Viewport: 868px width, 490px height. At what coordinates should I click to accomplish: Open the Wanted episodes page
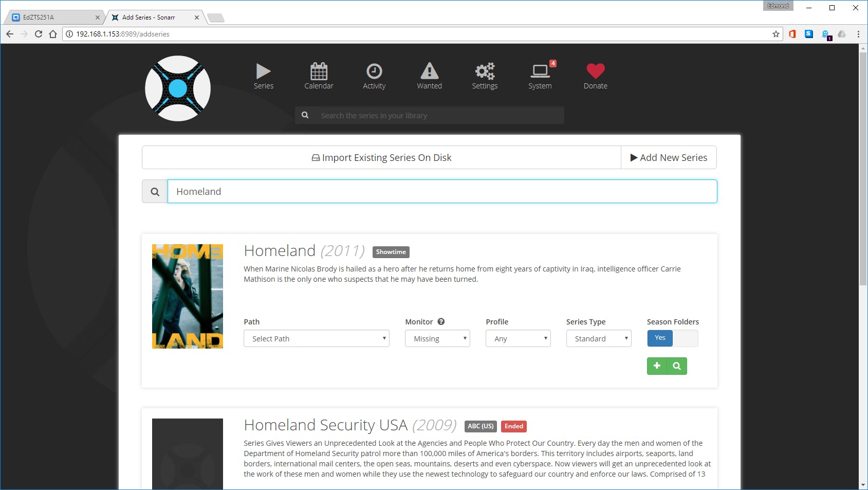point(429,76)
